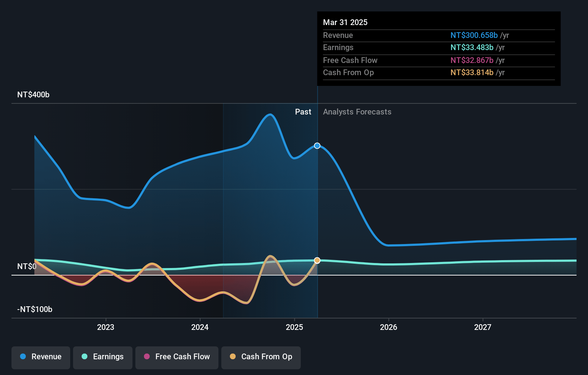Click the 2025 axis label

[x=294, y=327]
